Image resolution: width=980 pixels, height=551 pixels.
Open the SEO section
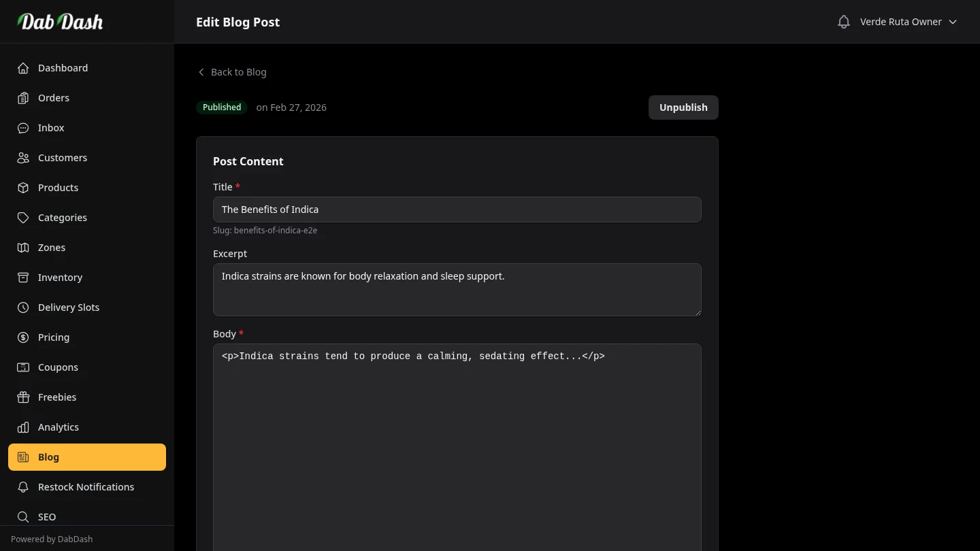(x=46, y=516)
